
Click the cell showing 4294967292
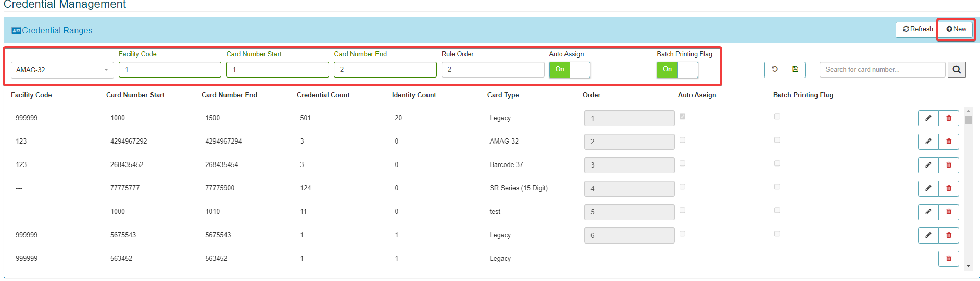[x=129, y=142]
